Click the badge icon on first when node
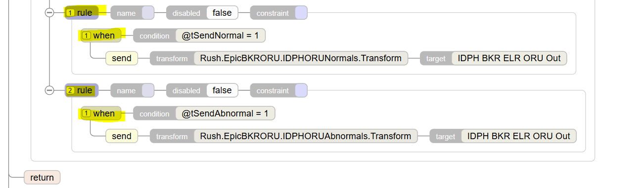The height and width of the screenshot is (188, 644). coord(87,36)
